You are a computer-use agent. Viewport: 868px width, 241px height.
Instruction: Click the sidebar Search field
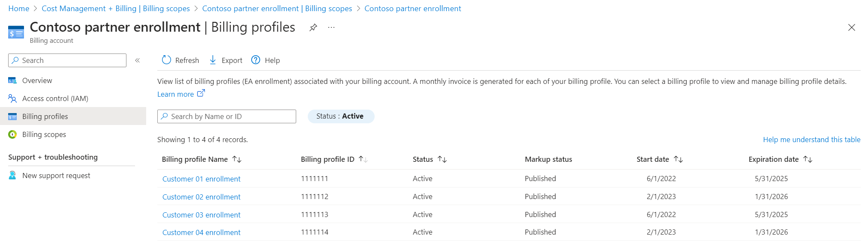click(x=67, y=60)
